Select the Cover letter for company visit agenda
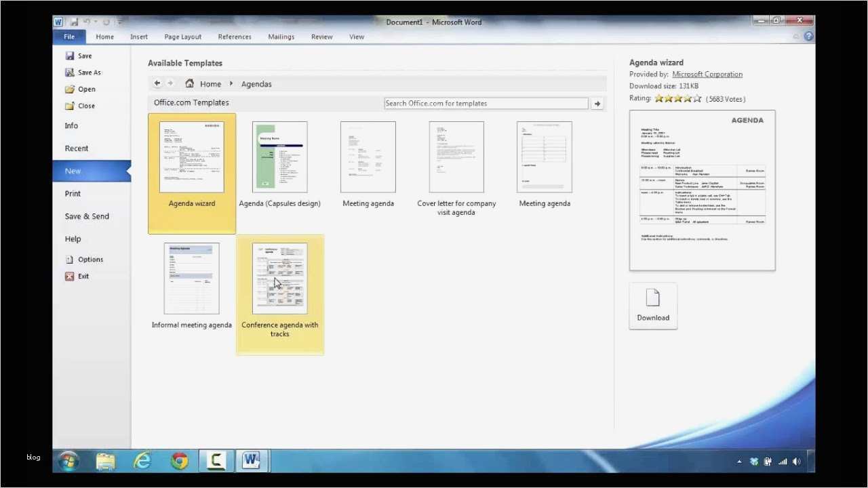The image size is (868, 488). [456, 169]
